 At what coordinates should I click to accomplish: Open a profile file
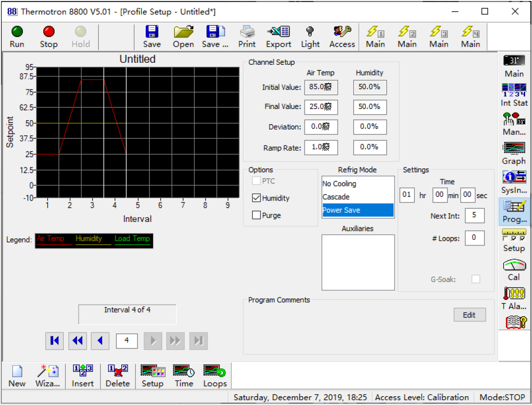[183, 37]
